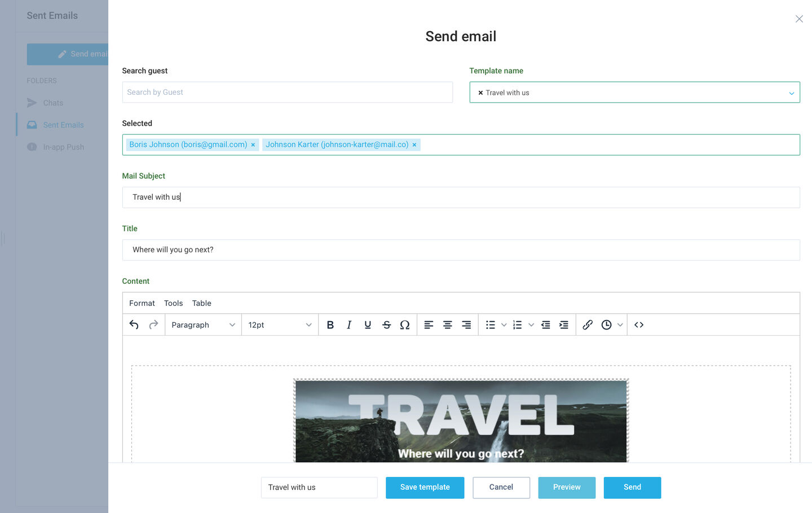This screenshot has height=513, width=812.
Task: Toggle italic formatting
Action: [349, 325]
